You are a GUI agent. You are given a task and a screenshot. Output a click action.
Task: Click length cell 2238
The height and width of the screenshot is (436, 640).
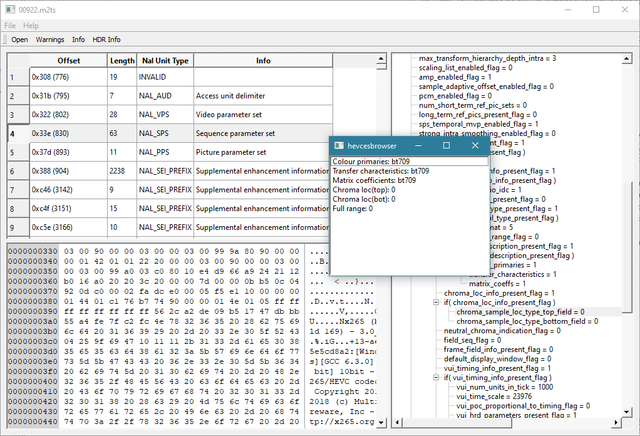[x=122, y=171]
